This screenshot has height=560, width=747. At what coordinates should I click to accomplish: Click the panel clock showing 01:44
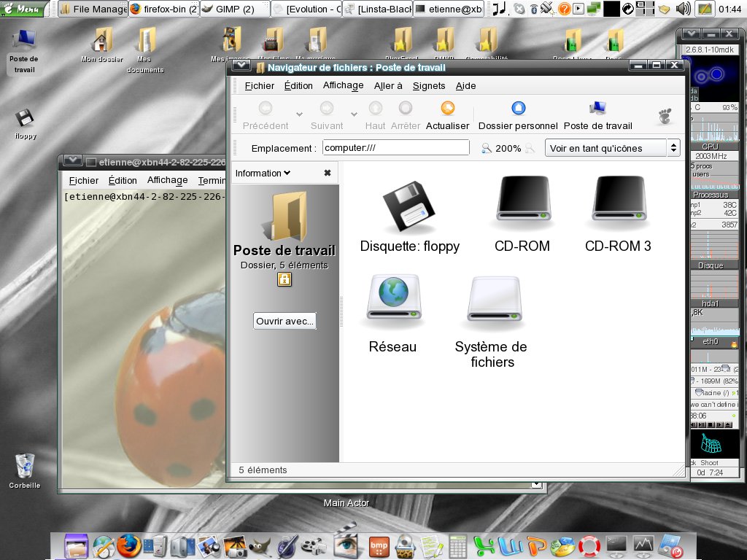[729, 9]
